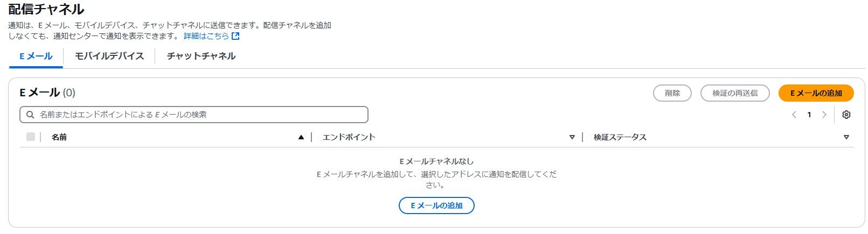The image size is (868, 234).
Task: Click orange E メールの追加 button
Action: click(x=816, y=93)
